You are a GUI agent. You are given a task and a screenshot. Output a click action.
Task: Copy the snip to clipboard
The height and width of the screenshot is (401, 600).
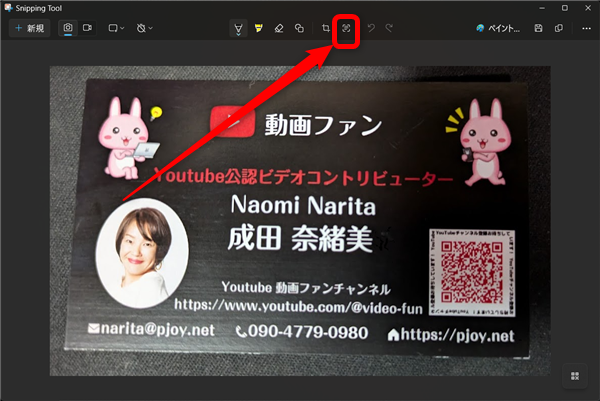559,28
